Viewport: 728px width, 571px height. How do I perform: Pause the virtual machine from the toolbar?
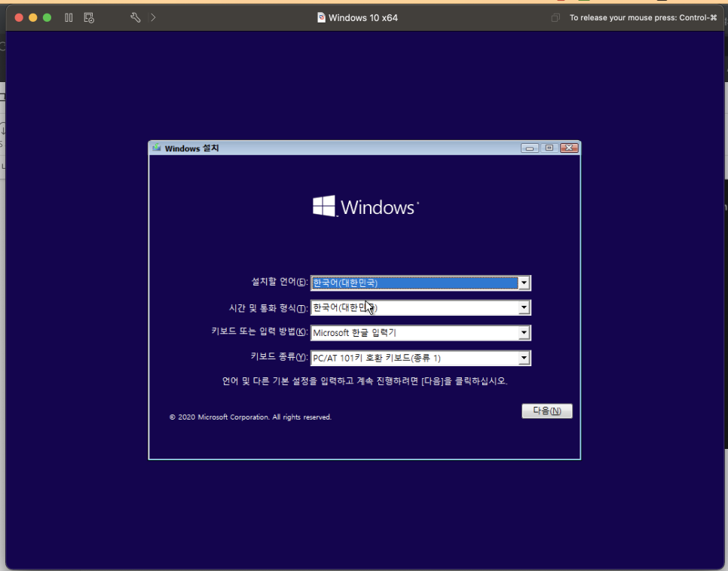point(69,17)
